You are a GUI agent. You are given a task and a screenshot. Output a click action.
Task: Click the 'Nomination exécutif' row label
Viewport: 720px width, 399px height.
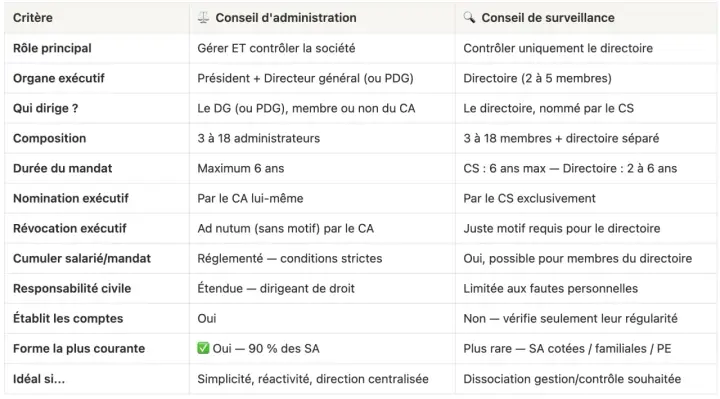tap(71, 198)
